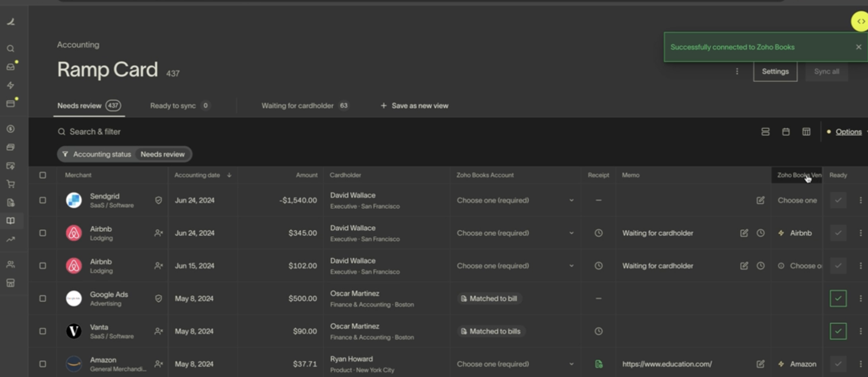Open the three-dot menu beside Settings

(x=737, y=72)
